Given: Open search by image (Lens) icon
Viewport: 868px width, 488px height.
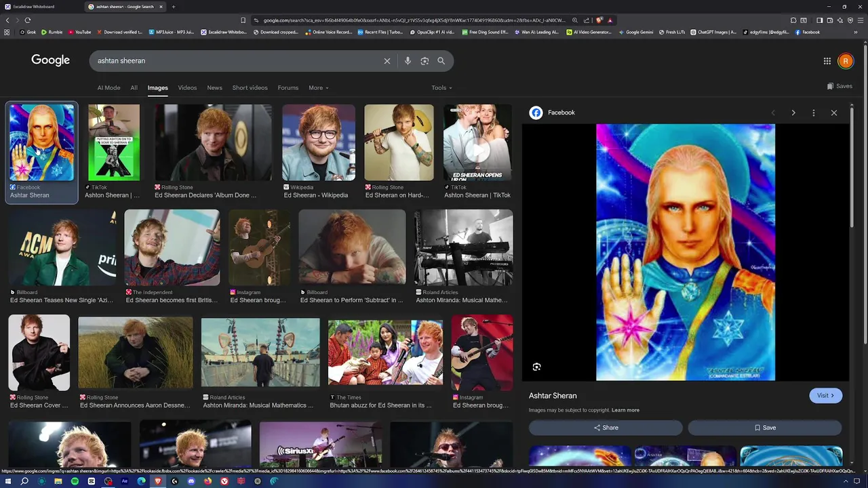Looking at the screenshot, I should click(x=425, y=61).
